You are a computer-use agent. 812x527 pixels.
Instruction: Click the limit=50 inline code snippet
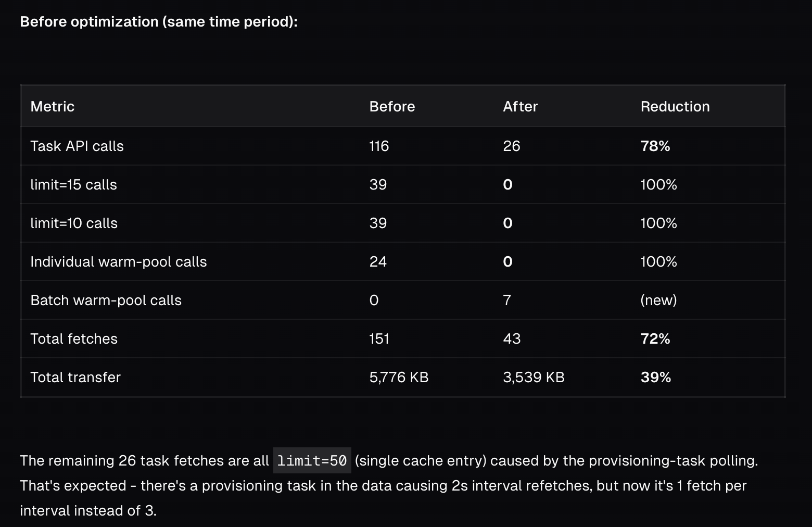point(312,461)
